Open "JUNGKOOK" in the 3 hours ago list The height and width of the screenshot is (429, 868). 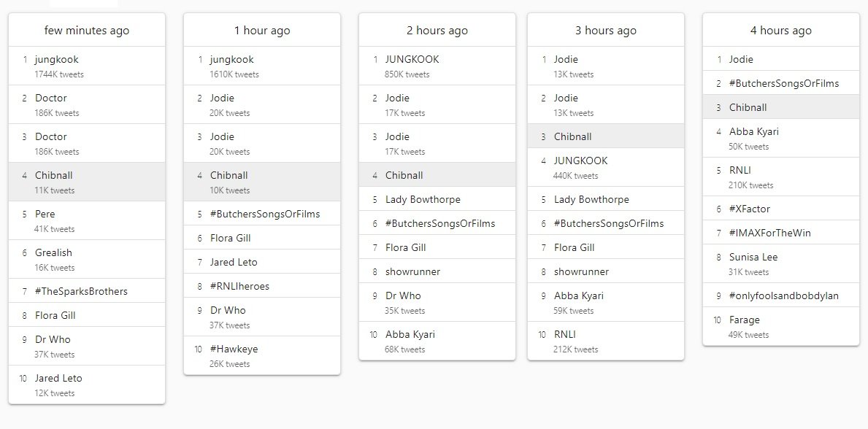(580, 161)
